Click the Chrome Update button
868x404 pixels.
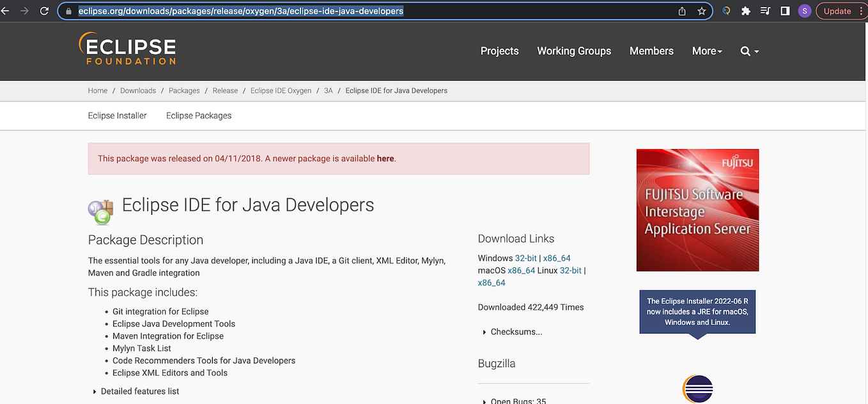click(x=837, y=10)
